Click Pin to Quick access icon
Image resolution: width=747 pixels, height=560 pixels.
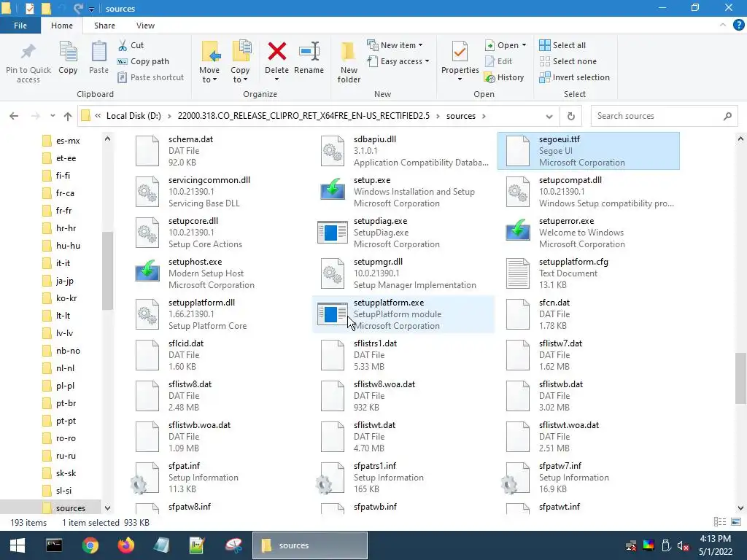point(28,52)
